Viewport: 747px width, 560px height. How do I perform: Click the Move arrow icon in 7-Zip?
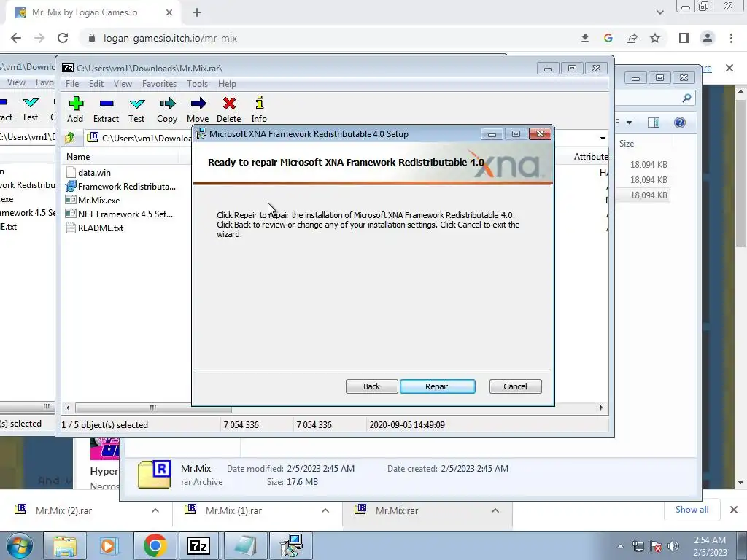(x=198, y=104)
